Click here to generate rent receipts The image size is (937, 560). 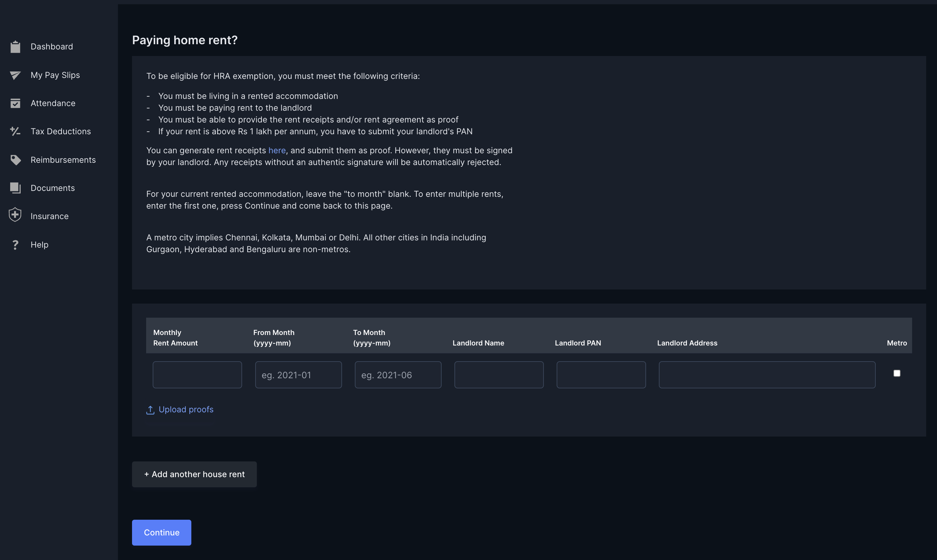(x=276, y=151)
